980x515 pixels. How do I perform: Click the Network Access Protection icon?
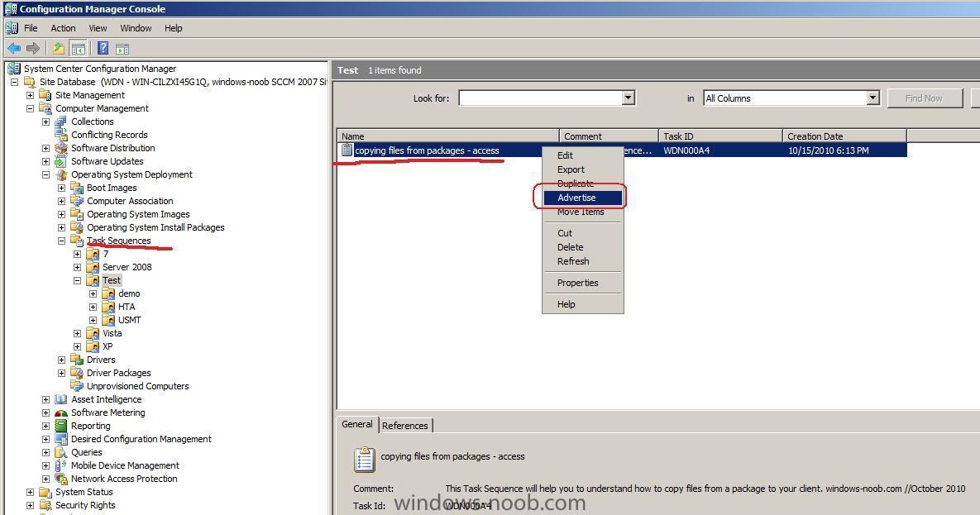pos(60,479)
